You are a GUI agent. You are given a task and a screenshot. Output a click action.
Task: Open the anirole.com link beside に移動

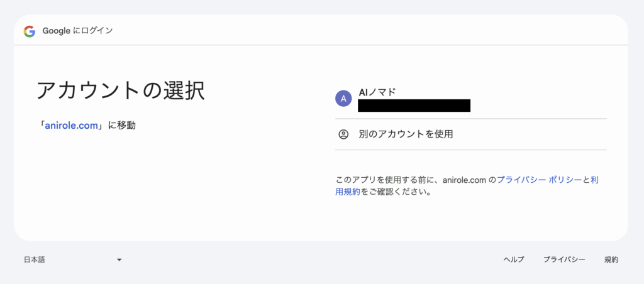click(x=72, y=126)
